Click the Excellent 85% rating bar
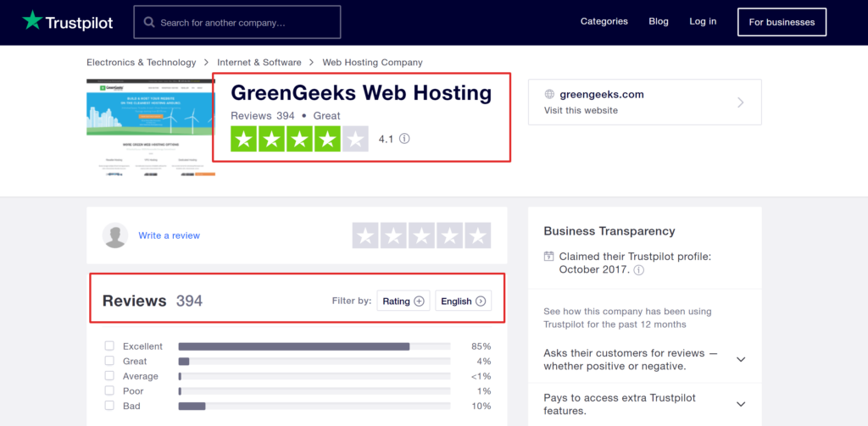 (314, 346)
